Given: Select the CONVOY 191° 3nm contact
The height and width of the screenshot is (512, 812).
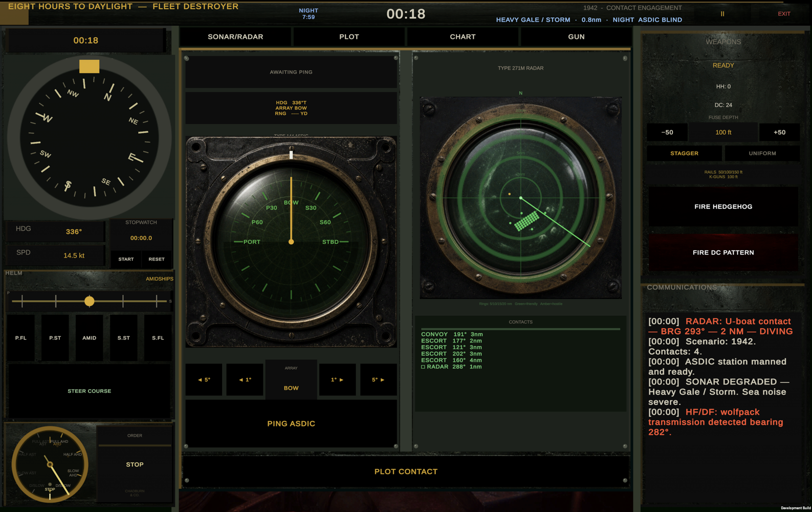Looking at the screenshot, I should pos(452,334).
